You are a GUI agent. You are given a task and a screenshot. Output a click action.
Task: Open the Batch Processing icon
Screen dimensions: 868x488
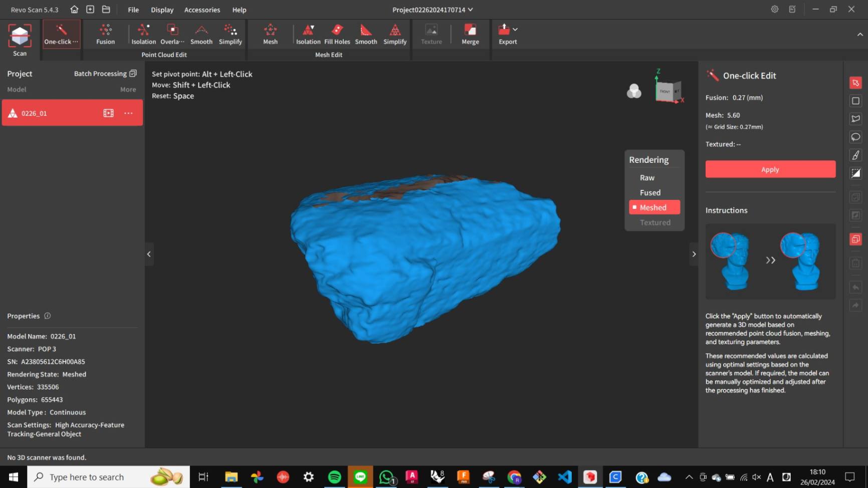point(133,74)
